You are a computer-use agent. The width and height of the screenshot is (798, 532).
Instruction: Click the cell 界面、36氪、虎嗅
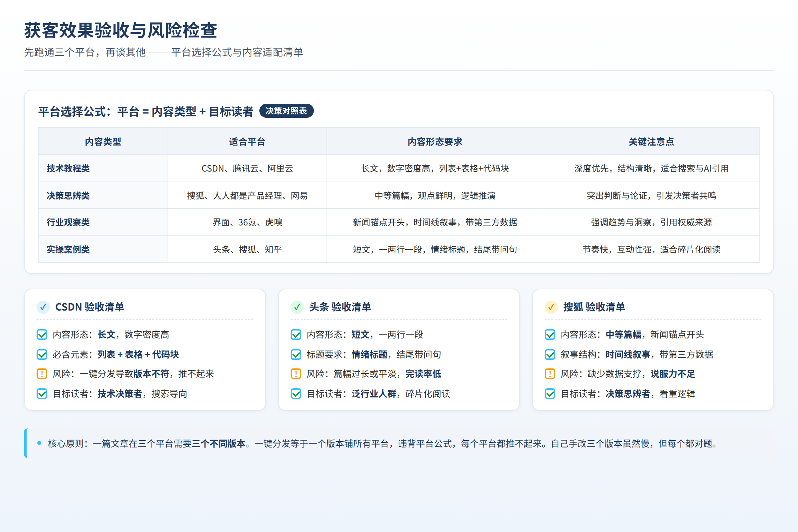(247, 222)
